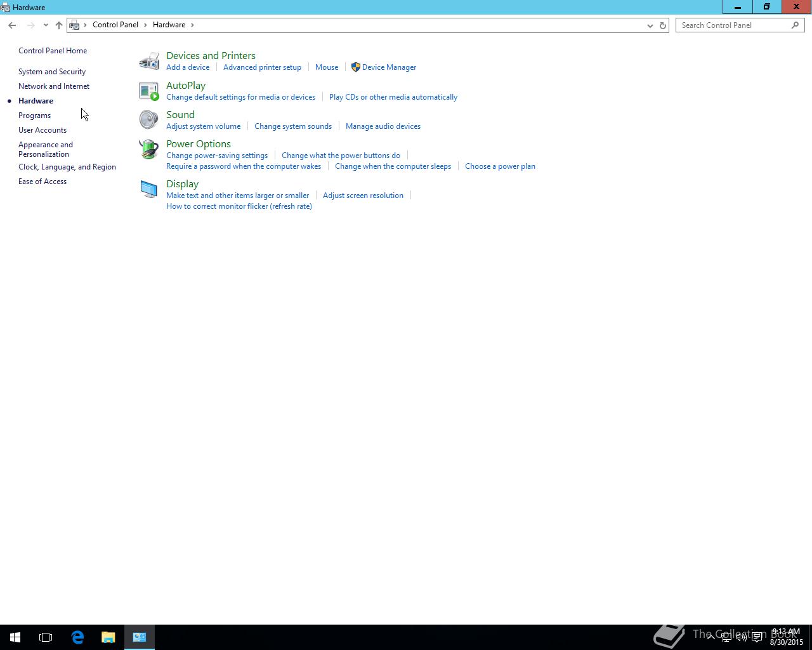
Task: Change default settings for media or devices
Action: (x=240, y=97)
